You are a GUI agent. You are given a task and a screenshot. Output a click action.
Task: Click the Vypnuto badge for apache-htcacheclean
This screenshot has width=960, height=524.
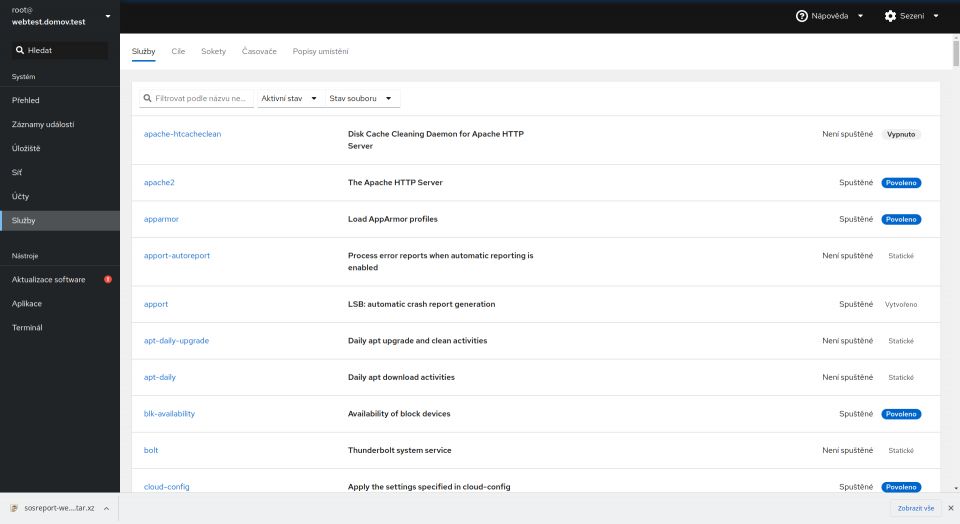(901, 134)
